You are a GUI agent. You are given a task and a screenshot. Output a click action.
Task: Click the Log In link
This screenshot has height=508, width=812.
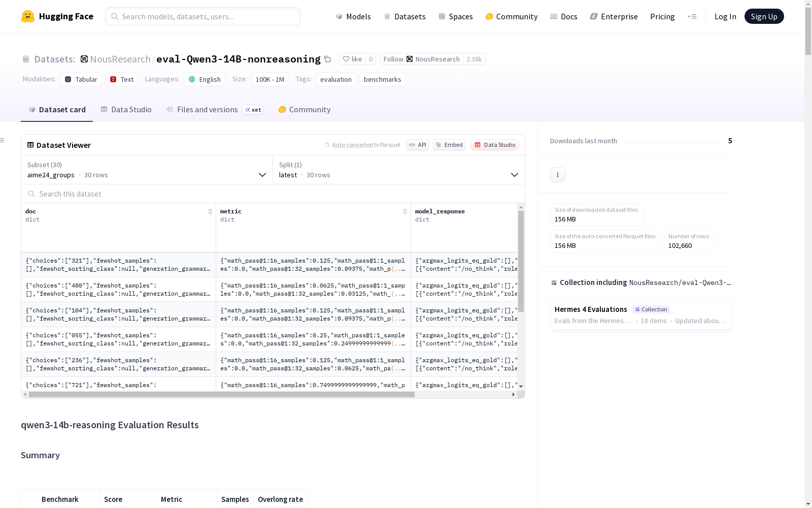(725, 16)
